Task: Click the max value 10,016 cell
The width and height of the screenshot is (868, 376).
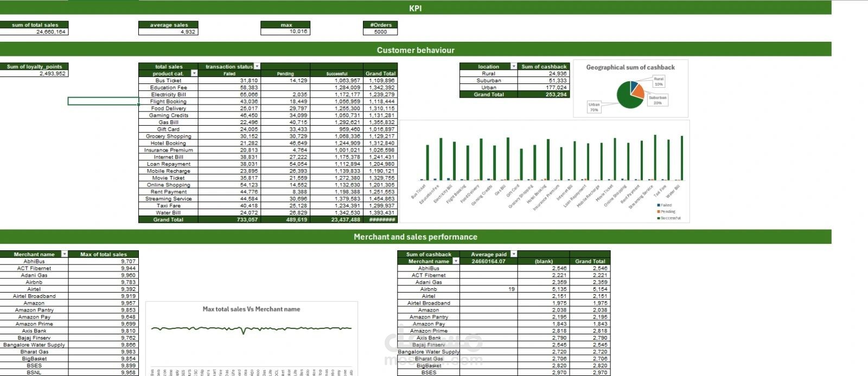Action: coord(285,32)
